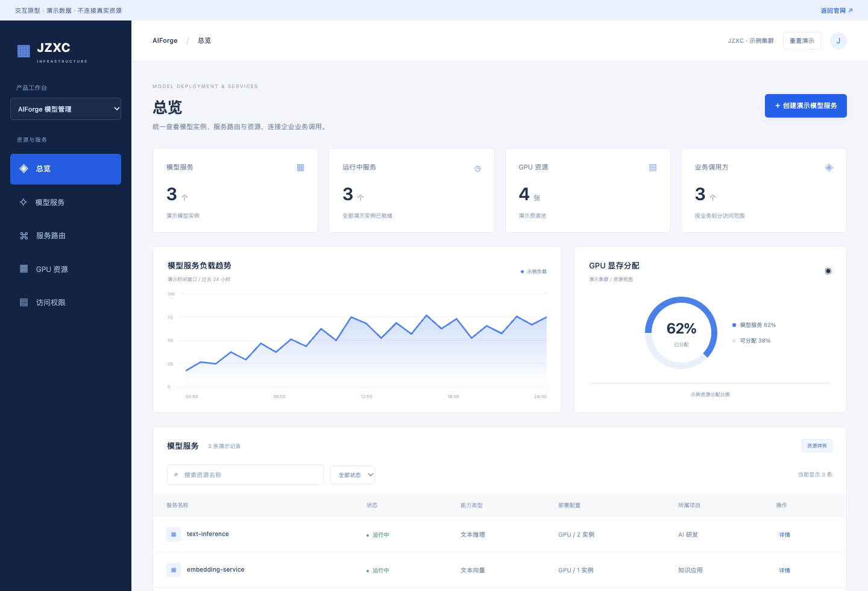Open 详情 for text-inference
This screenshot has width=868, height=591.
pos(784,535)
